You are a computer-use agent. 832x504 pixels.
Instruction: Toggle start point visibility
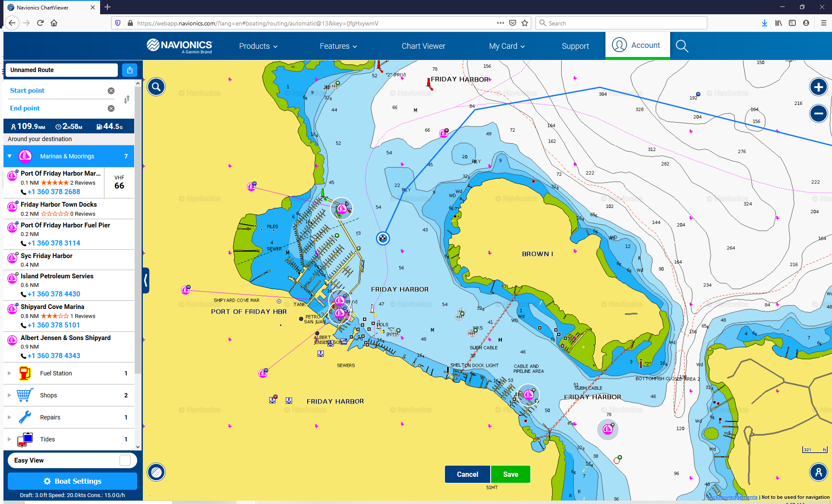tap(110, 90)
